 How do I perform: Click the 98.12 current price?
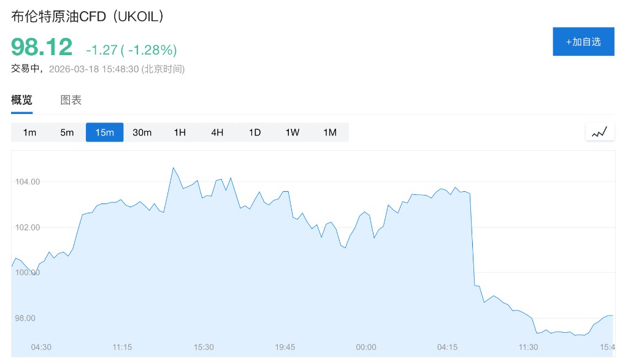pos(42,47)
